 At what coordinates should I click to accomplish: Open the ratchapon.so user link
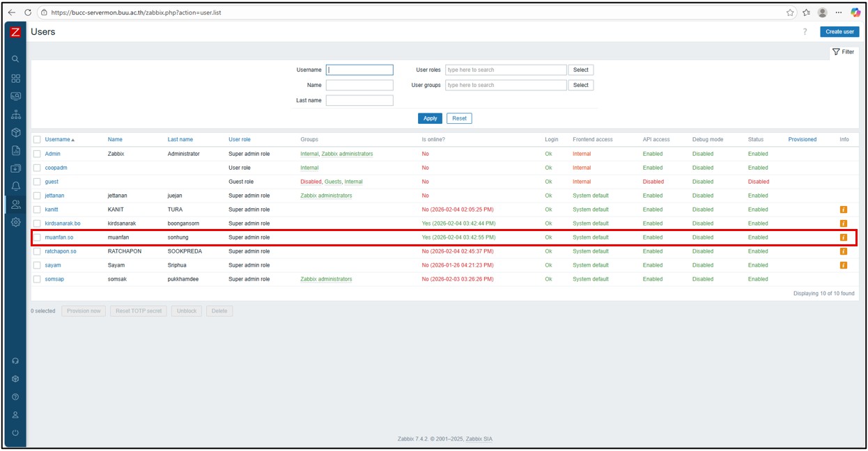pos(61,251)
